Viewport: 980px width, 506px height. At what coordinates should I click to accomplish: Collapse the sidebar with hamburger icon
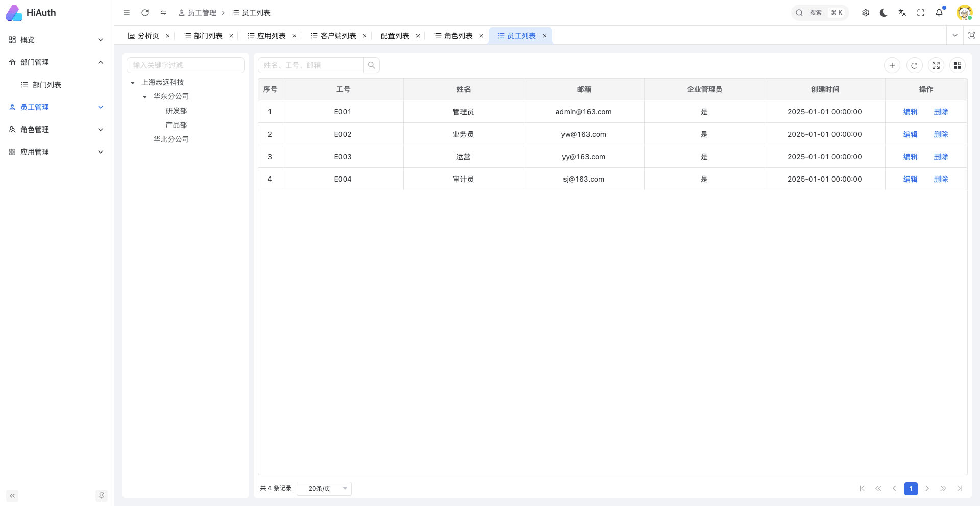pyautogui.click(x=127, y=13)
